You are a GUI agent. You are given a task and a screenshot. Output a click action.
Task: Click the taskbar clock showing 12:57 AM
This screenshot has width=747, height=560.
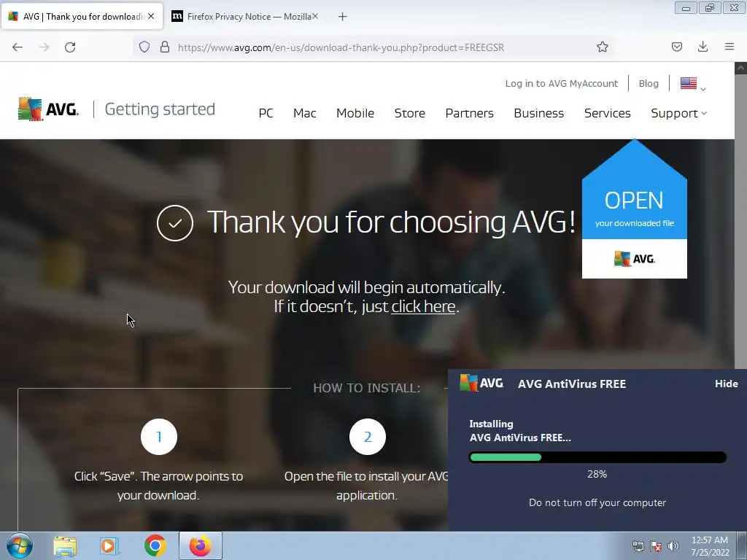click(710, 546)
